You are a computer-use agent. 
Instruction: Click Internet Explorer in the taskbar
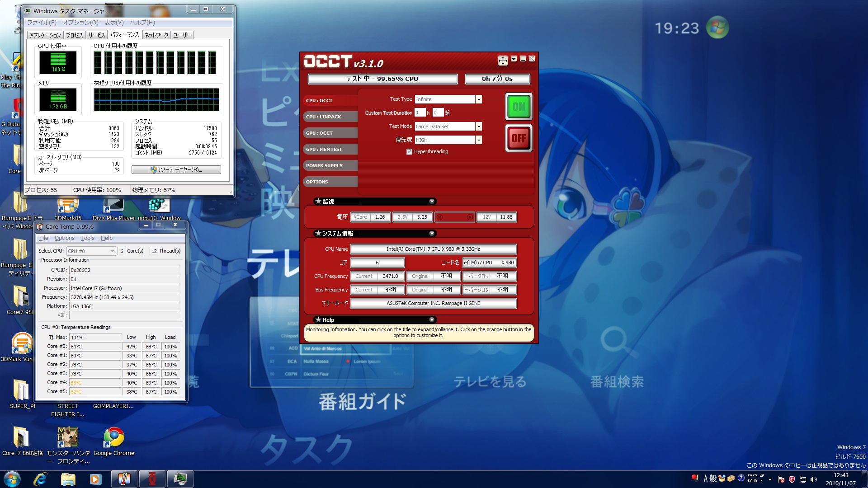click(x=40, y=479)
